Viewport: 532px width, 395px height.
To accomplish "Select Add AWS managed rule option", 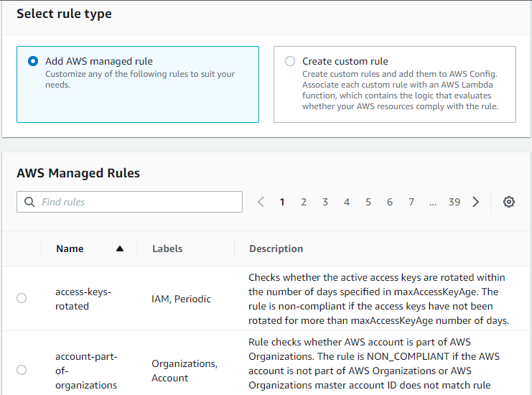I will [x=33, y=62].
